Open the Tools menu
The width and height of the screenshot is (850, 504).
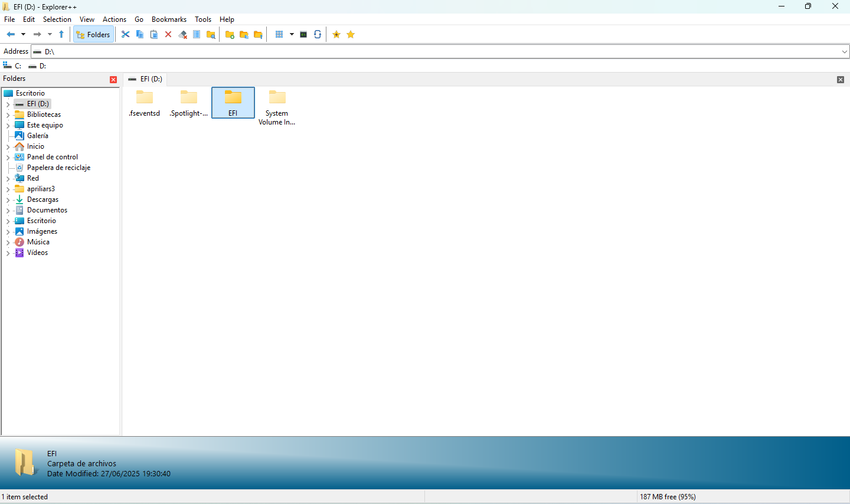(x=202, y=19)
